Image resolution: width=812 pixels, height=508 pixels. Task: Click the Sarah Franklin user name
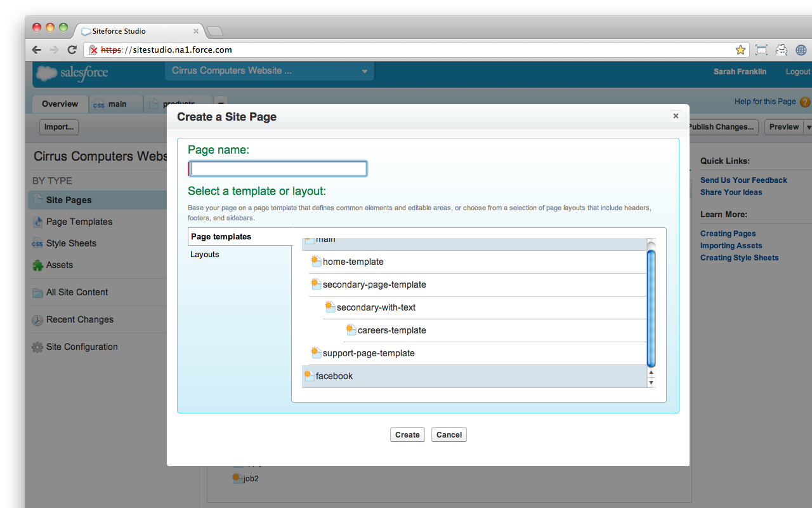pos(740,72)
